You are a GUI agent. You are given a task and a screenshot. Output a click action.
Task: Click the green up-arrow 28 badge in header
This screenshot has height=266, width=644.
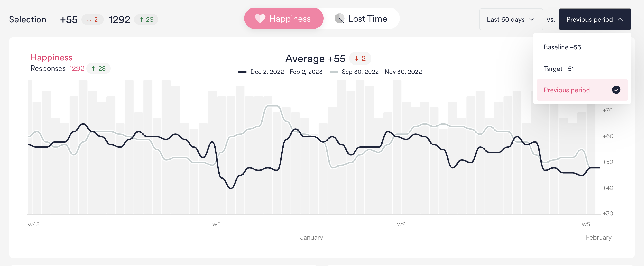(146, 19)
